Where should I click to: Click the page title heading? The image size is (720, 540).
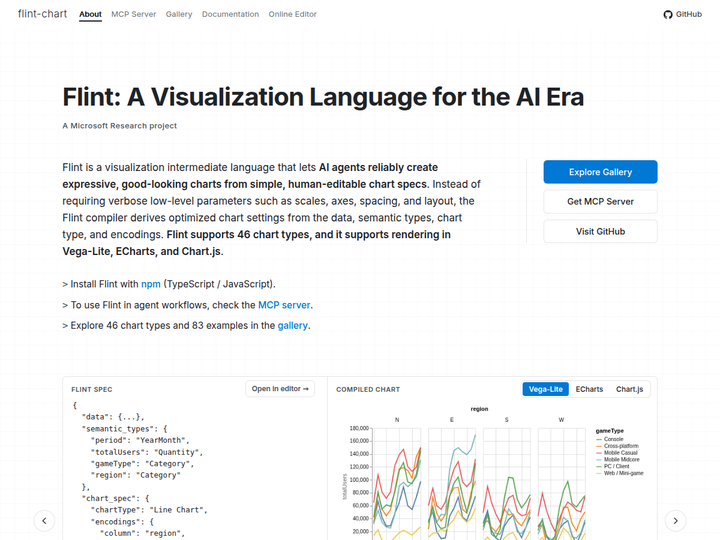(x=323, y=97)
